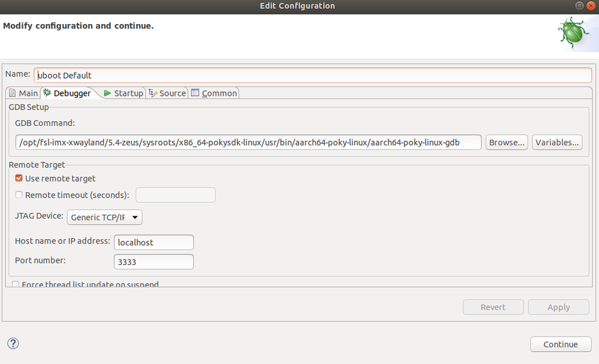This screenshot has width=599, height=364.
Task: Switch to the Main tab
Action: 23,93
